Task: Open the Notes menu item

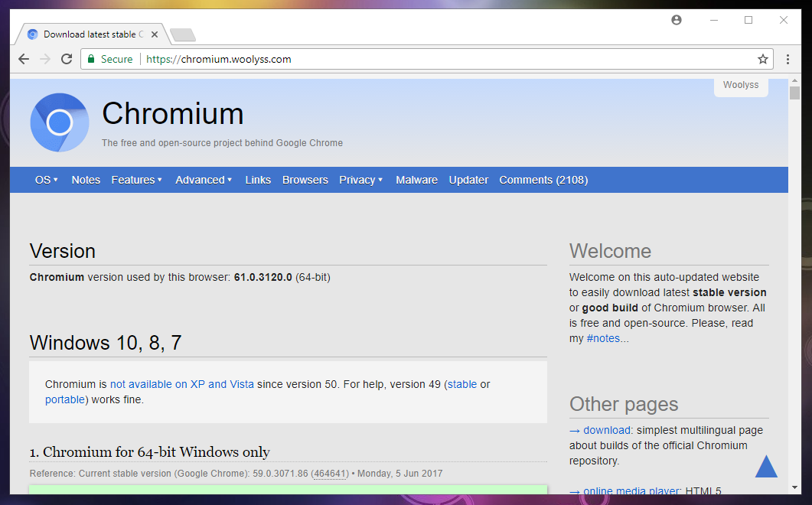Action: [x=86, y=180]
